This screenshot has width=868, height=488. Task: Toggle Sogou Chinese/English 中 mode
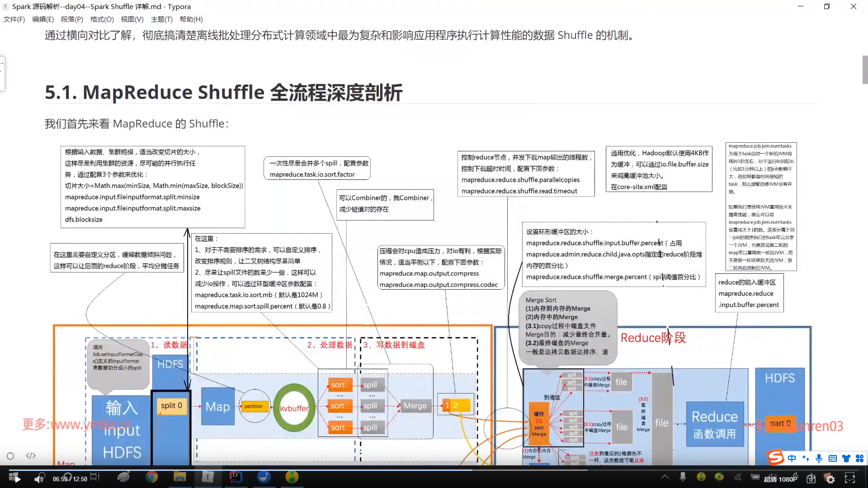[x=792, y=458]
